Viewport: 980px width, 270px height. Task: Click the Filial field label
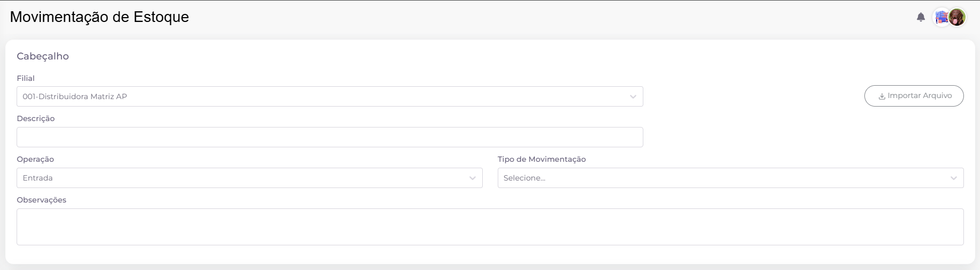pos(26,78)
